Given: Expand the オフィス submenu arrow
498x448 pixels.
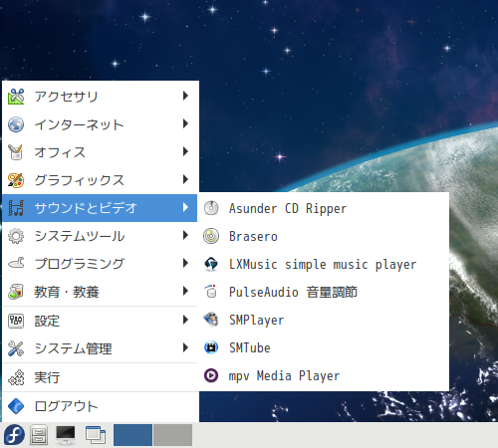Looking at the screenshot, I should [185, 151].
